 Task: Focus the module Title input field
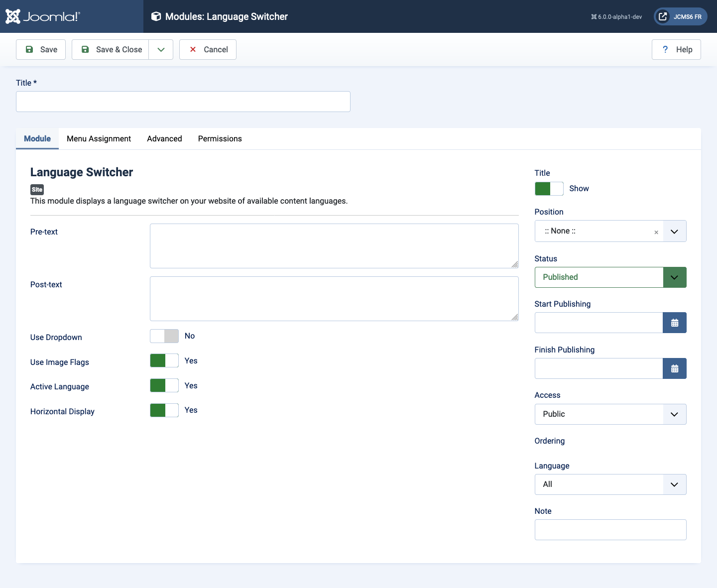(x=183, y=102)
